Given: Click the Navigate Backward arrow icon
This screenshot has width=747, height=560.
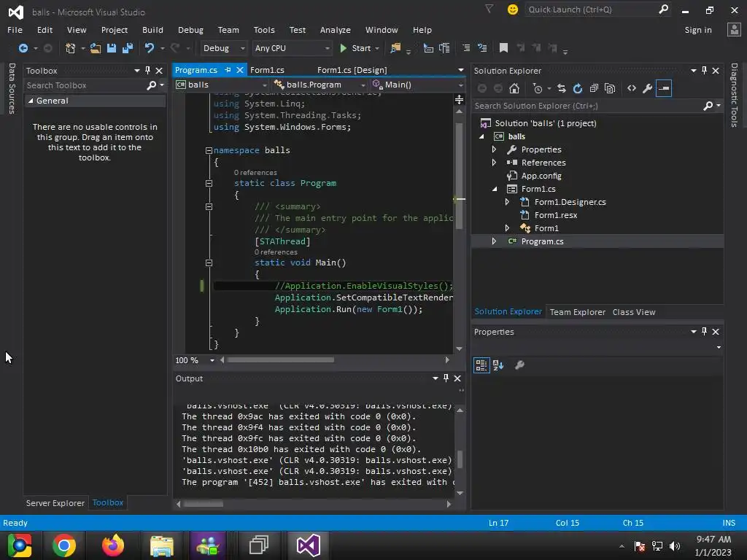Looking at the screenshot, I should [x=23, y=48].
